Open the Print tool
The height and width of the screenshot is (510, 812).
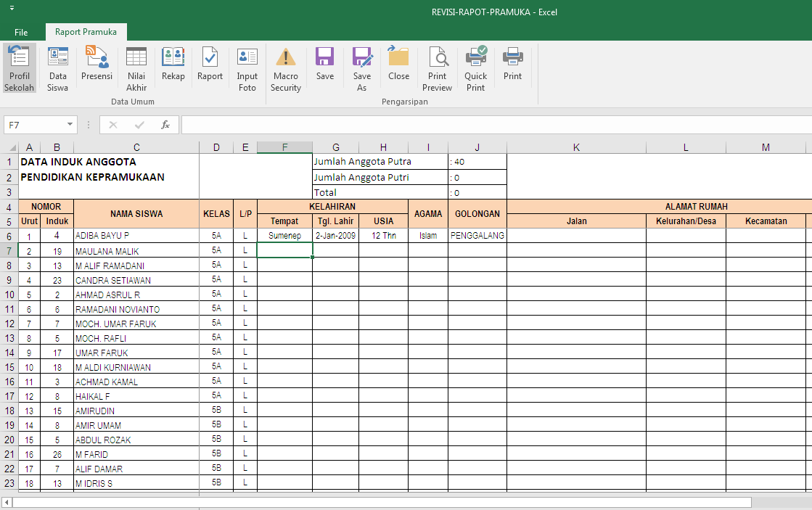click(x=512, y=67)
